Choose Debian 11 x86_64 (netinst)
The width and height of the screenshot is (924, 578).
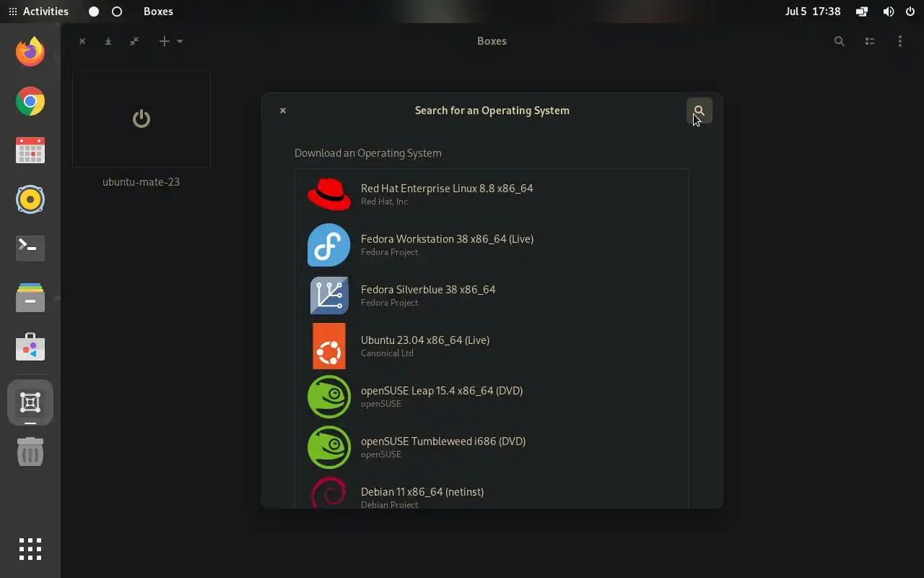(492, 491)
